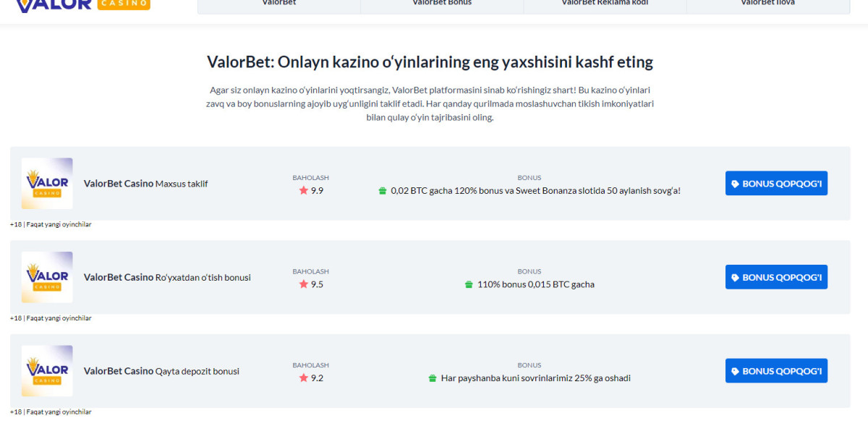The height and width of the screenshot is (434, 868).
Task: Click the main heading about ValorBet onlayn kazino
Action: (x=430, y=62)
